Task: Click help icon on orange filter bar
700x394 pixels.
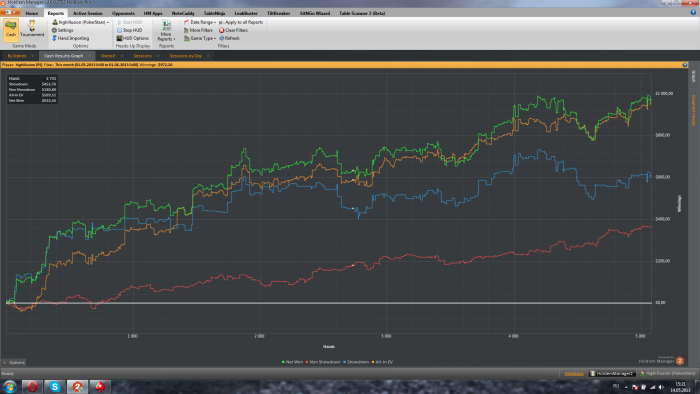Action: click(685, 65)
